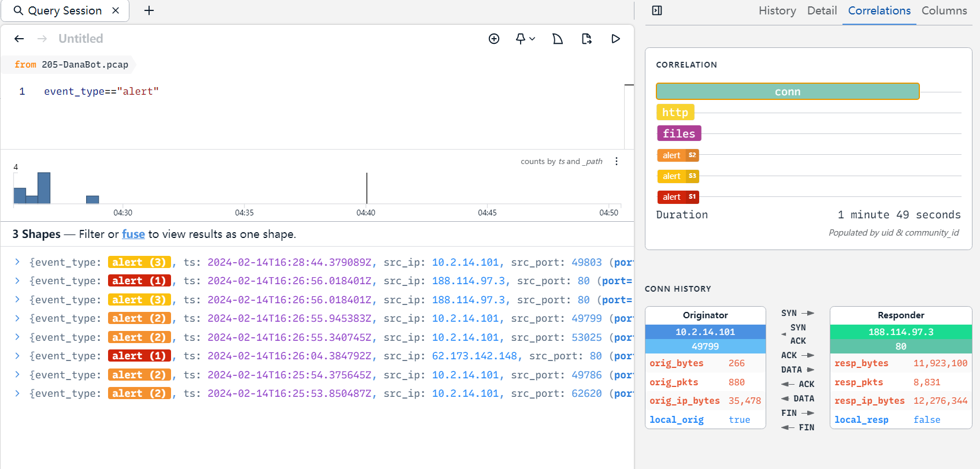Expand the alert (3) row at 16:26:56.018401Z
980x469 pixels.
click(x=17, y=300)
